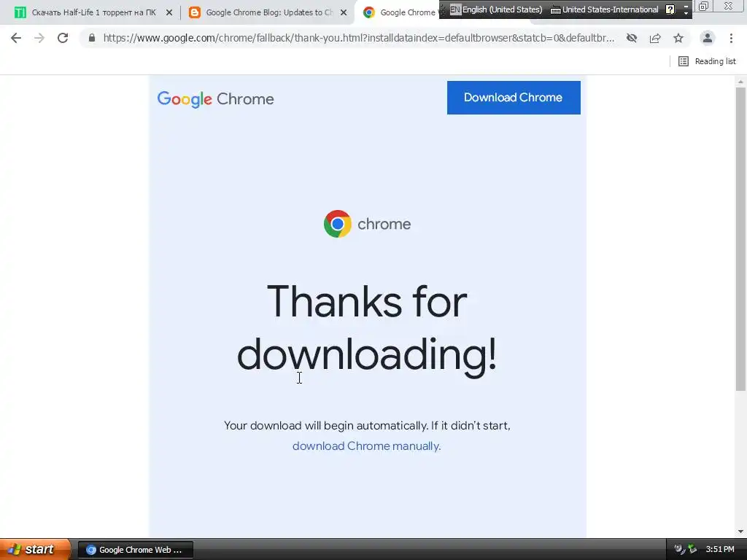The image size is (747, 560).
Task: Open language bar options arrow
Action: point(686,13)
